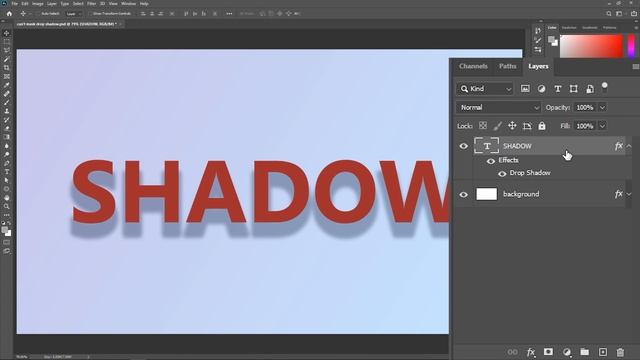Filter layers by shape layers icon
This screenshot has width=640, height=360.
click(573, 89)
